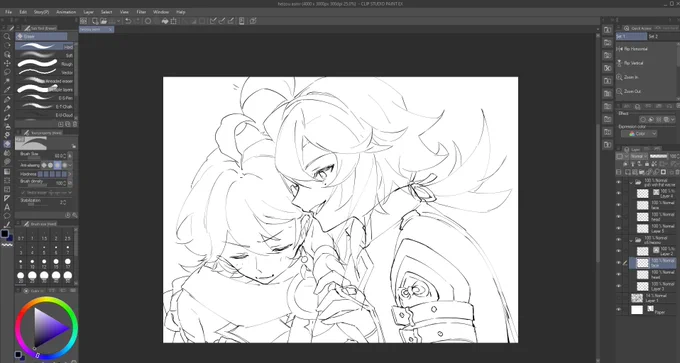Select the Balloon tool
Screen dimensions: 680x363
click(7, 216)
